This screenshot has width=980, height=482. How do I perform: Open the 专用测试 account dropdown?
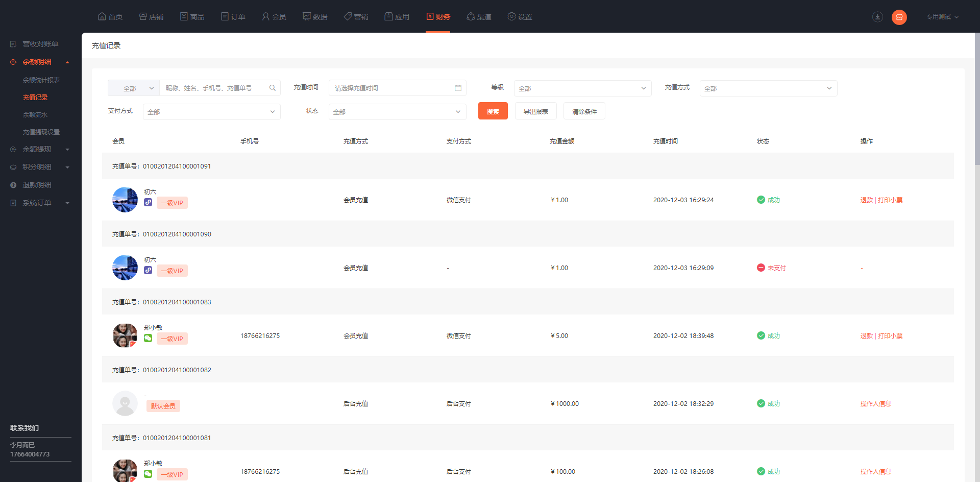(x=942, y=17)
